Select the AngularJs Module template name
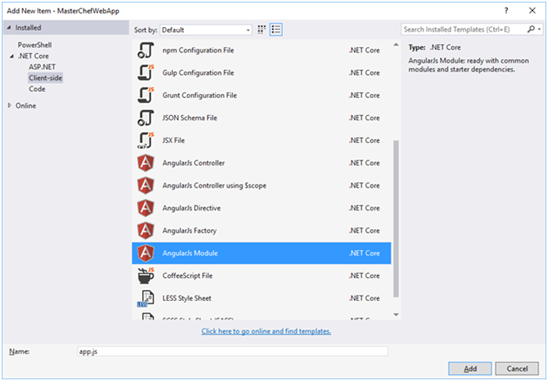This screenshot has height=381, width=548. 190,253
